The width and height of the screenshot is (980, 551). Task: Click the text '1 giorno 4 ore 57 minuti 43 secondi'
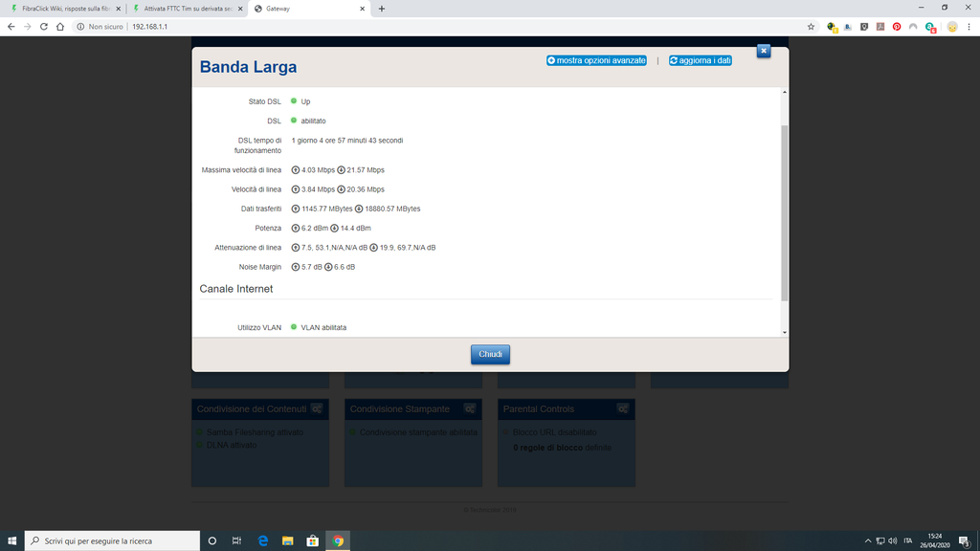tap(346, 141)
